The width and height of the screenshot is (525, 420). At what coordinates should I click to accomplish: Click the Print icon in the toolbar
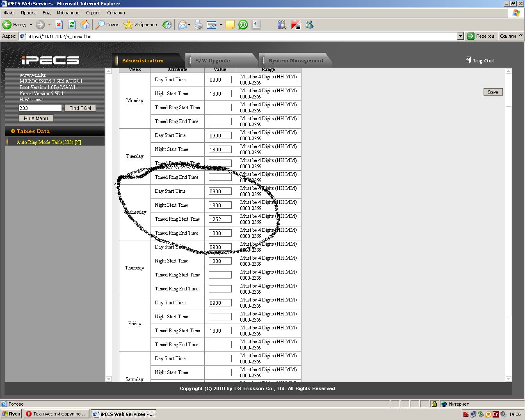[199, 25]
